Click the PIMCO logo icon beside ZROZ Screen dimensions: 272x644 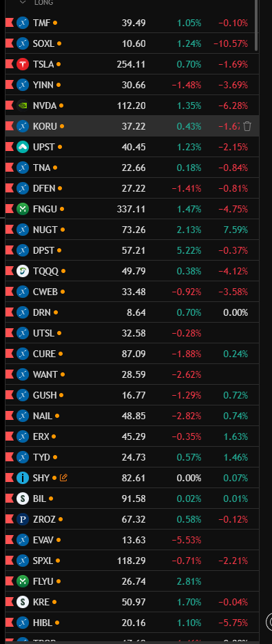click(x=23, y=519)
